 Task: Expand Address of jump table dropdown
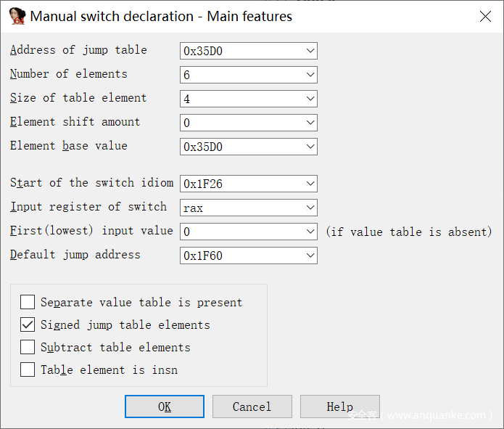point(310,51)
